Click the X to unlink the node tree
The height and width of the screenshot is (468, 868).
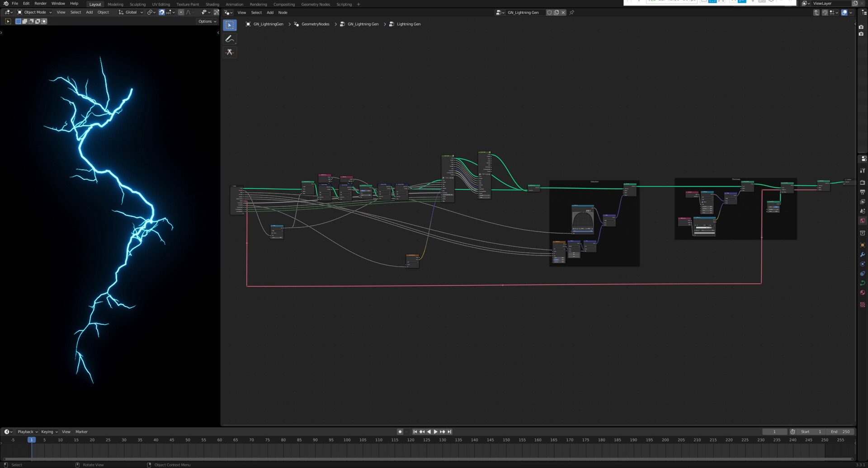pos(563,12)
